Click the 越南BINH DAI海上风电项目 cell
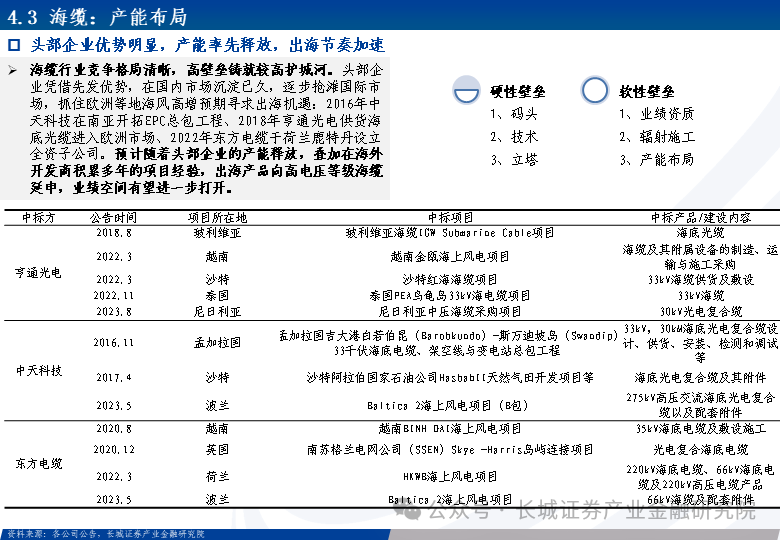The image size is (780, 540). [450, 429]
